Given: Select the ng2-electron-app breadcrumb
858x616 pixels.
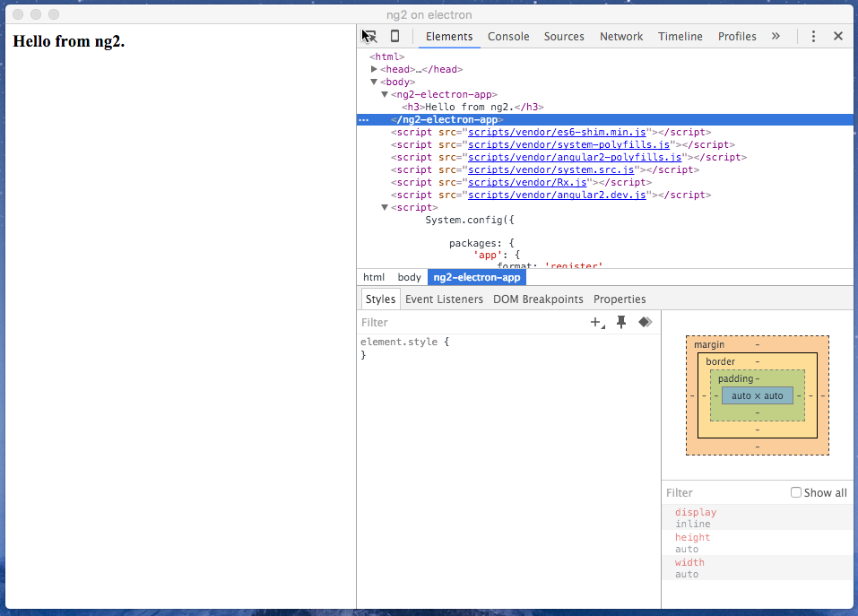Looking at the screenshot, I should pos(477,277).
